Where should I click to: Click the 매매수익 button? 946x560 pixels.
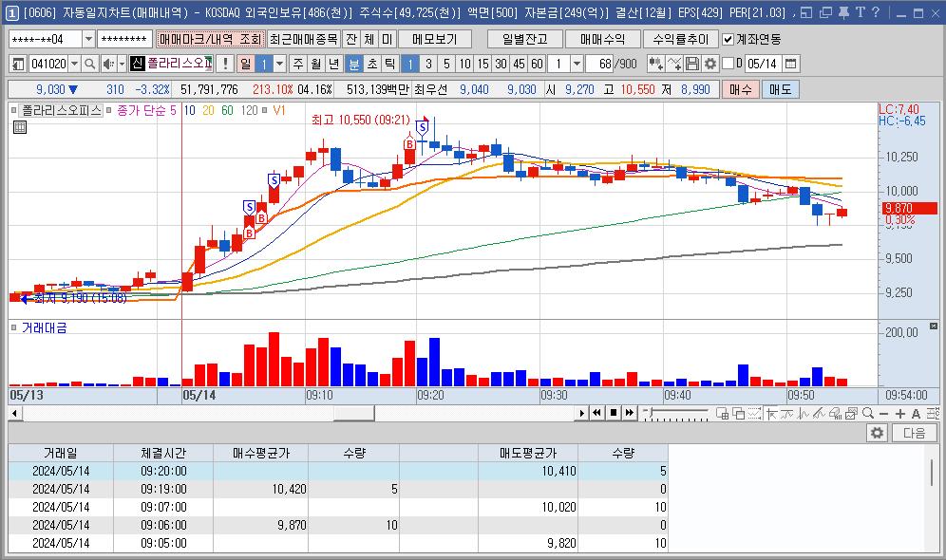[x=603, y=39]
